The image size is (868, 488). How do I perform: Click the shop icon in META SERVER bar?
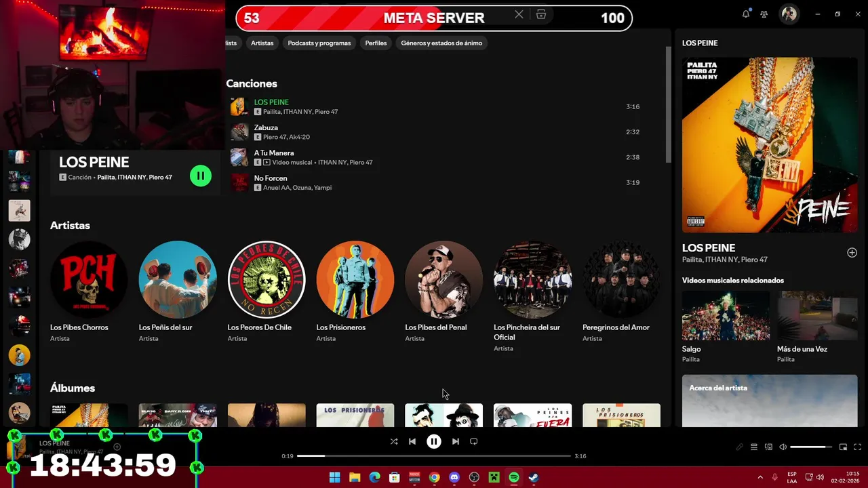point(541,14)
